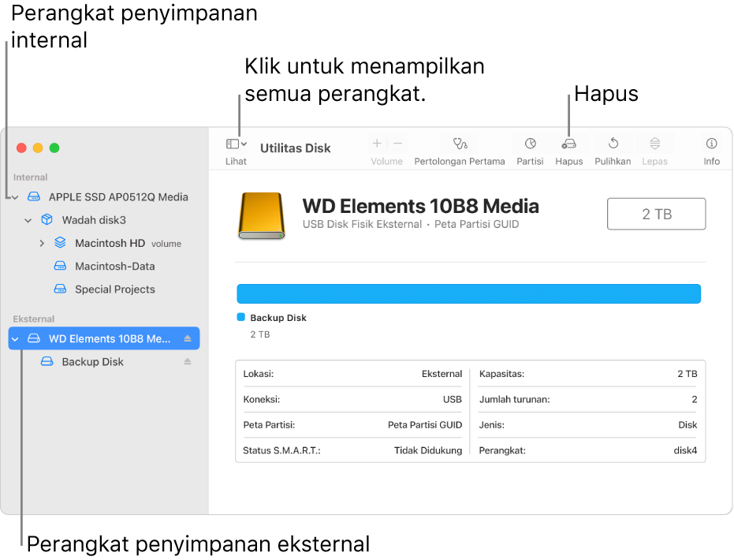Click the Partisi toolbar label
The width and height of the screenshot is (734, 560).
(530, 162)
